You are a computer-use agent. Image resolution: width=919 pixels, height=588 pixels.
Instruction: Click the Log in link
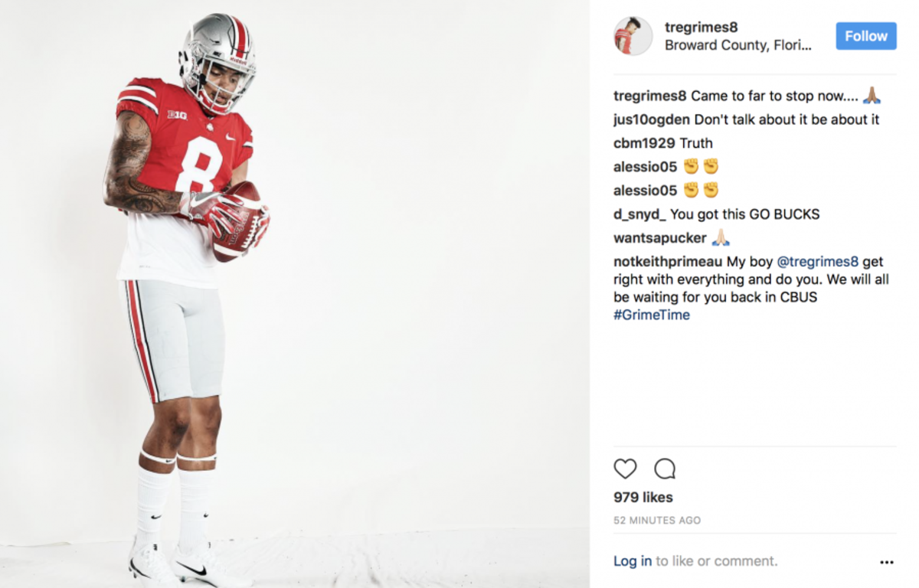tap(633, 561)
